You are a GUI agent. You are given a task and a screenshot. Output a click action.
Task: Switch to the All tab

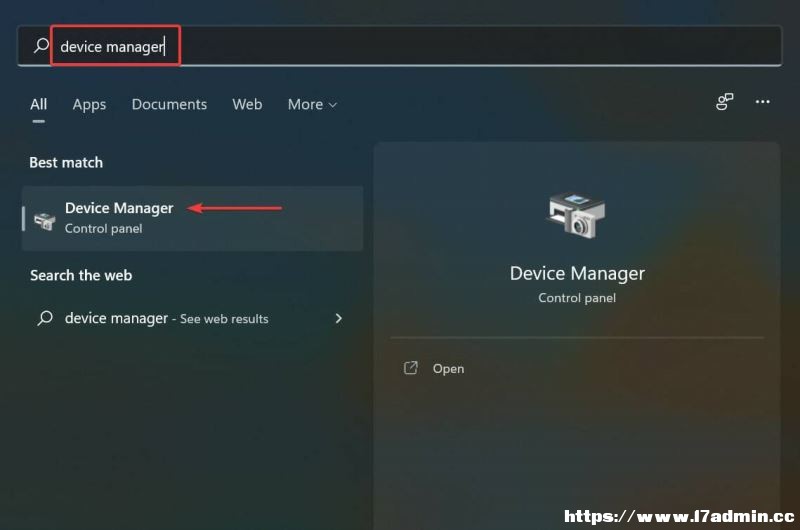[x=38, y=105]
